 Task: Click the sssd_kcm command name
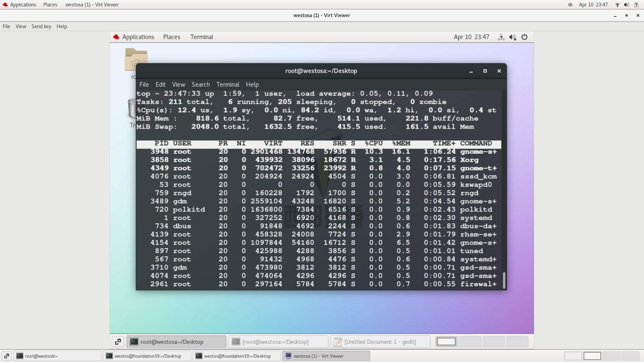click(478, 176)
